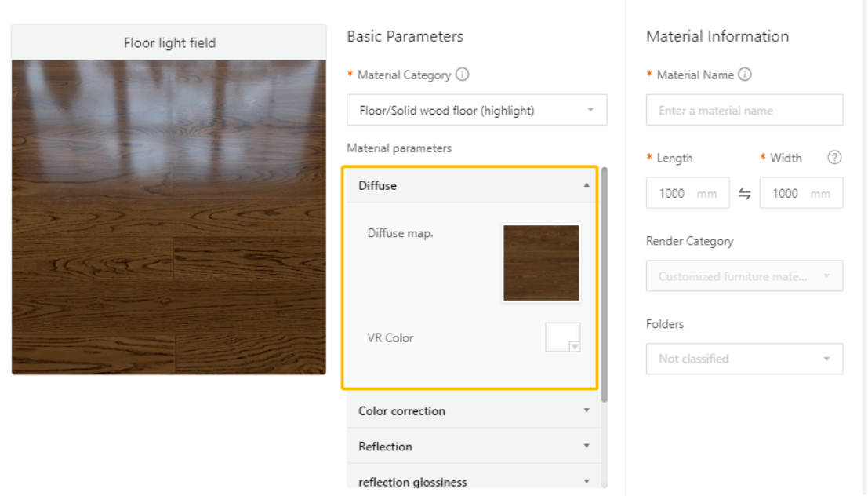Image resolution: width=868 pixels, height=496 pixels.
Task: Open the Folders dropdown showing Not classified
Action: 745,359
